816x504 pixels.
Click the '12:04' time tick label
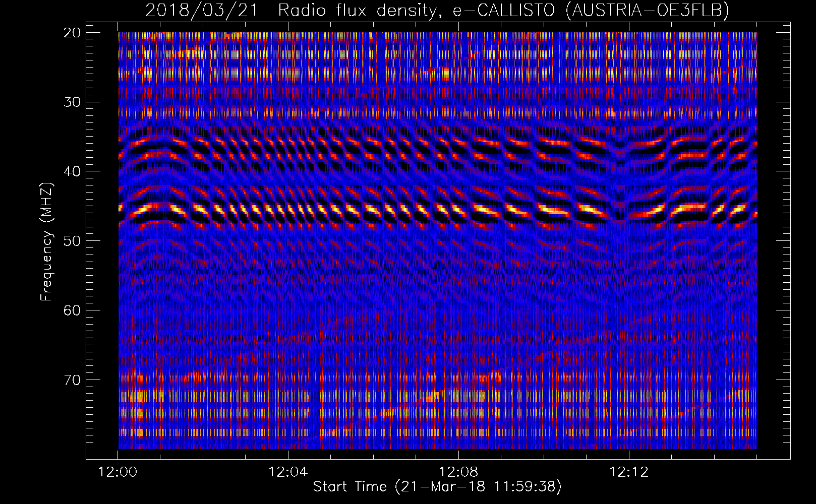point(288,472)
